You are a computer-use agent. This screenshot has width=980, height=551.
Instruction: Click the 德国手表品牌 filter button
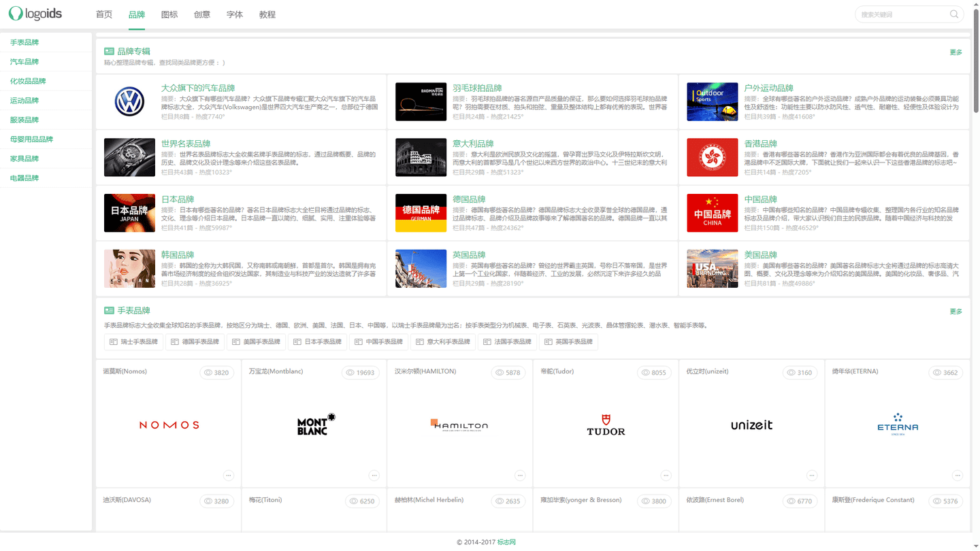[x=195, y=342]
